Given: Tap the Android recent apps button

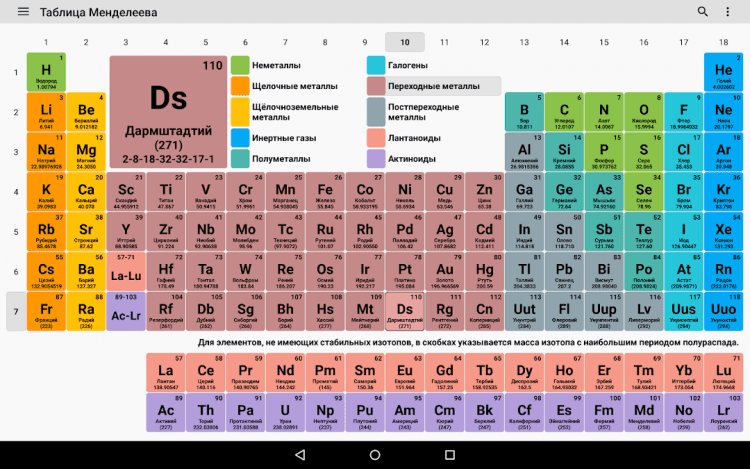Looking at the screenshot, I should [450, 455].
